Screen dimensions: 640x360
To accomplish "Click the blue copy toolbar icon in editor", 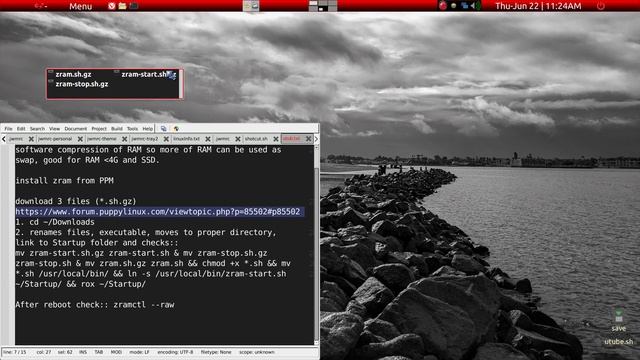I will 164,129.
